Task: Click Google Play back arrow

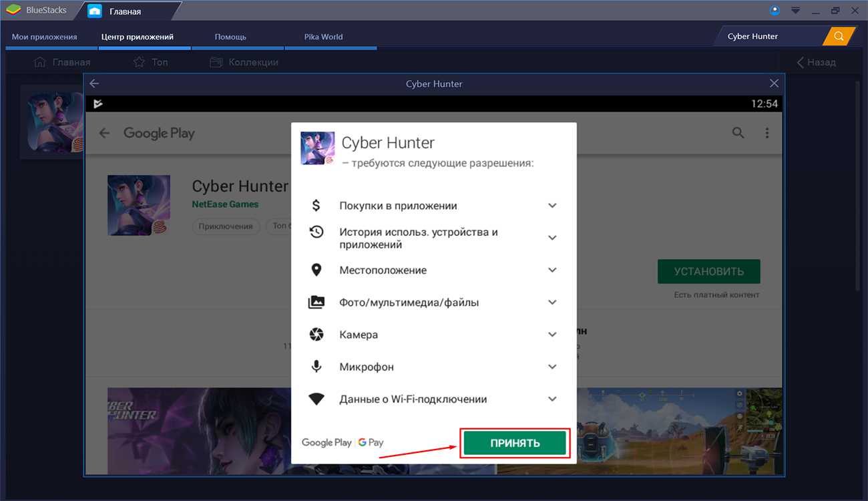Action: pos(104,133)
